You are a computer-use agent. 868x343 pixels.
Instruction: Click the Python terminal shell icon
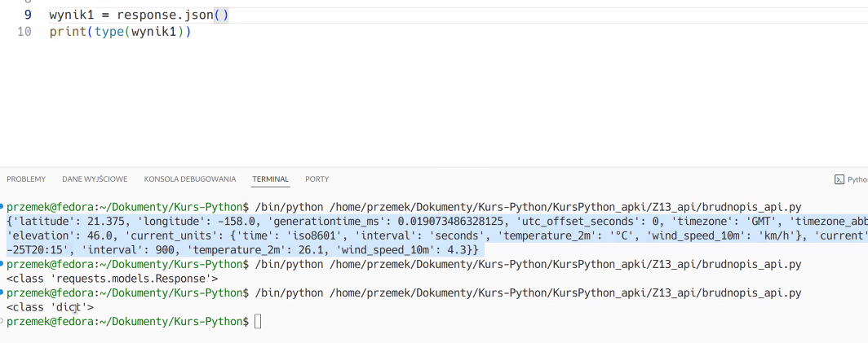pos(839,179)
